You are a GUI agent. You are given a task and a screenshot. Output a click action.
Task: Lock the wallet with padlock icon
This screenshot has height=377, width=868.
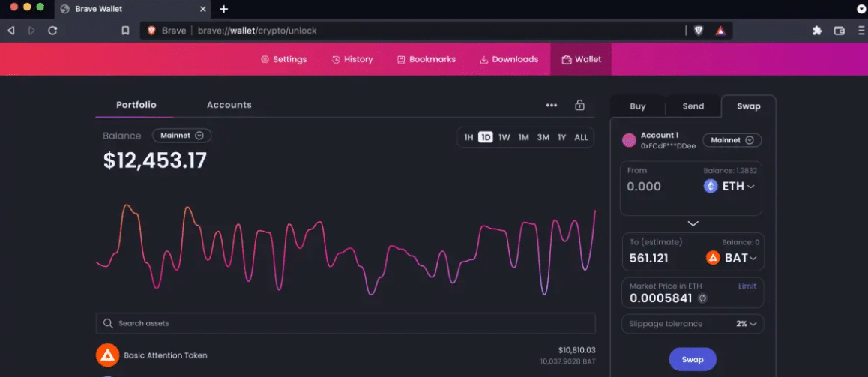click(579, 105)
